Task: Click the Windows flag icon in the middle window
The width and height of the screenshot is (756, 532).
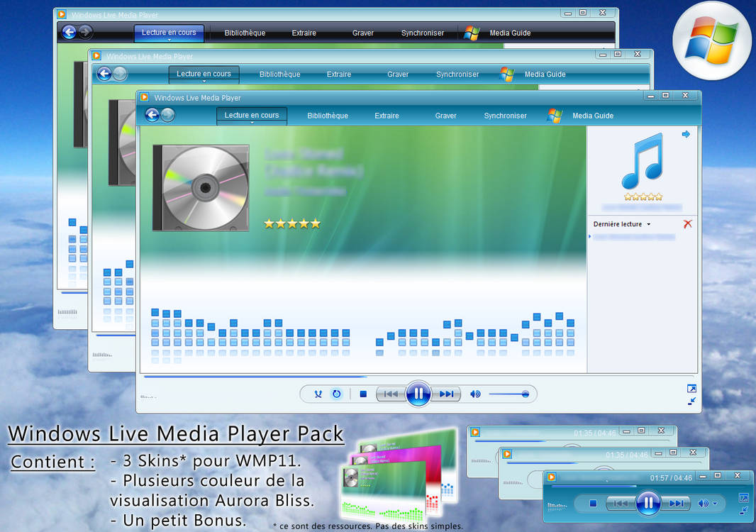Action: (x=507, y=74)
